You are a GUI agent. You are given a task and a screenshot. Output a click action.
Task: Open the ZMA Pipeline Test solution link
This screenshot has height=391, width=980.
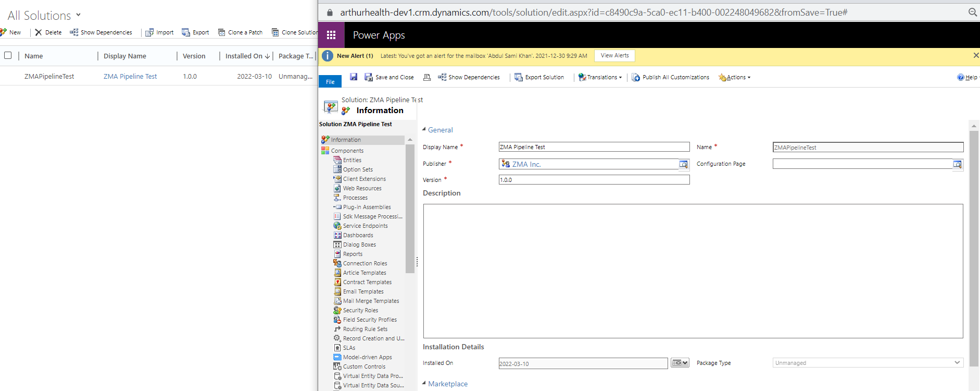(130, 76)
